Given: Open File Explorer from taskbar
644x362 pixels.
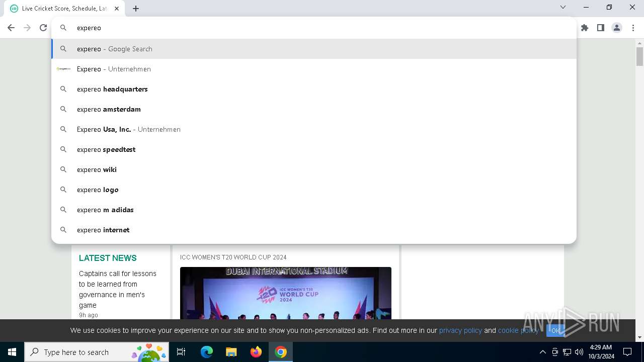Looking at the screenshot, I should tap(231, 352).
